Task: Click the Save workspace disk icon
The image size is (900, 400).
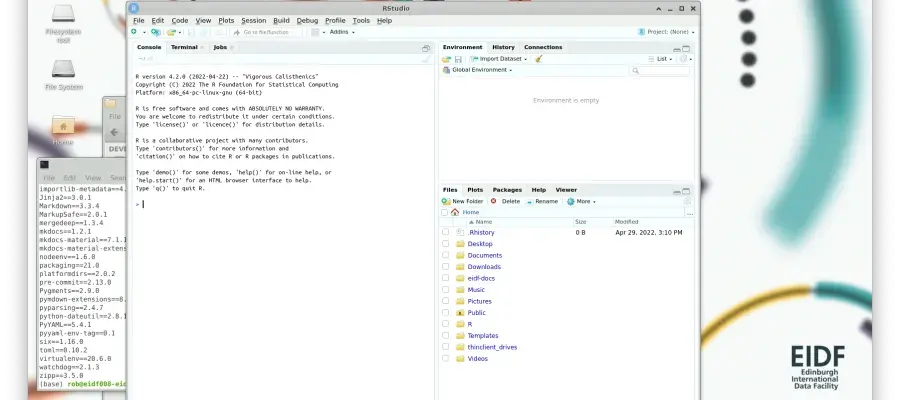Action: point(458,59)
